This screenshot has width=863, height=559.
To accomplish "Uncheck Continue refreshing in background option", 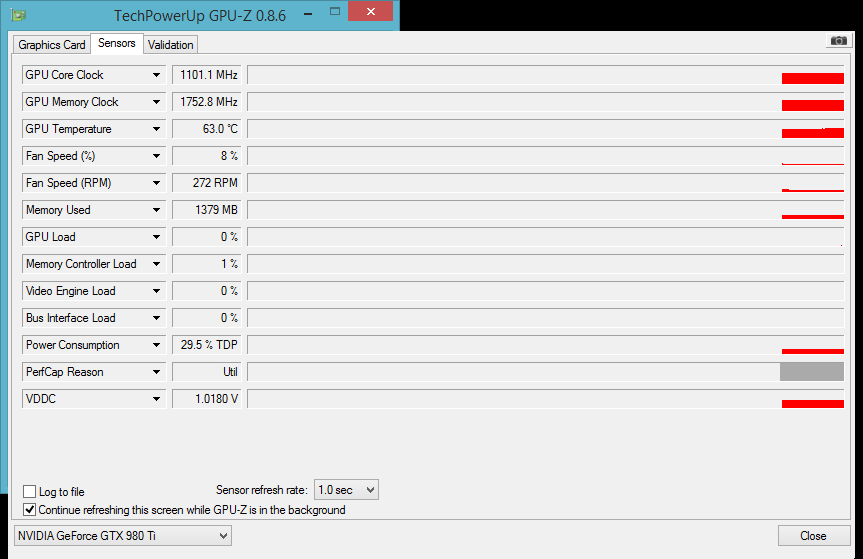I will (30, 509).
